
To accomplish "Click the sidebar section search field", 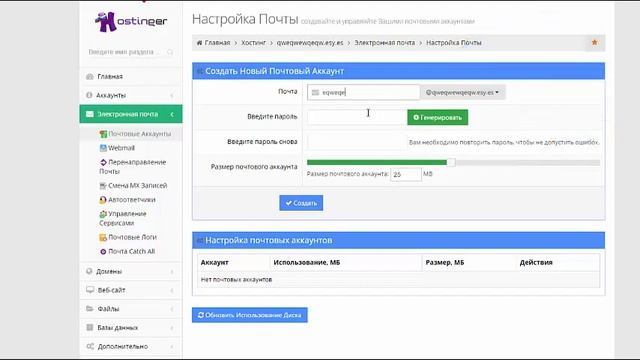I will (x=131, y=52).
